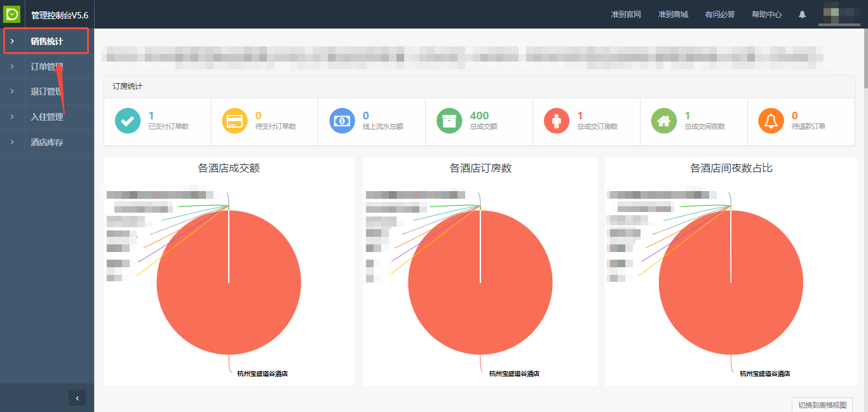Click the yellow card pending payment icon
Image resolution: width=868 pixels, height=412 pixels.
234,121
